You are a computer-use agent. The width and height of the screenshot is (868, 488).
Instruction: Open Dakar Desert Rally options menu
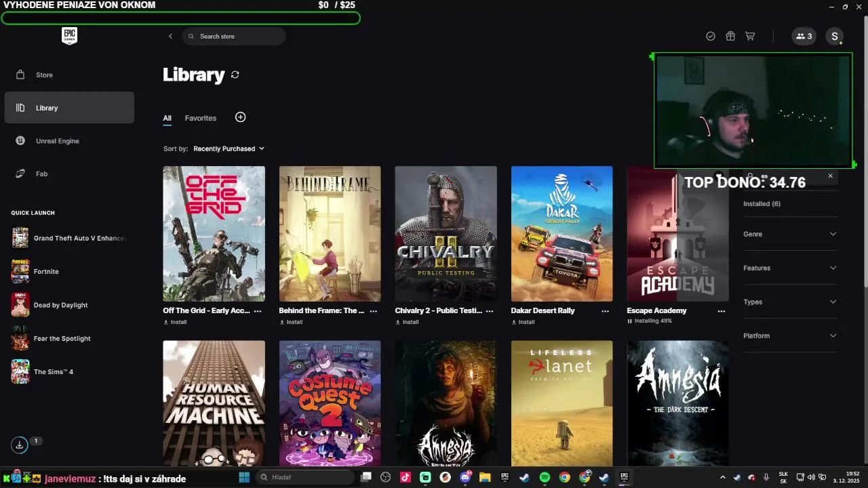click(x=606, y=311)
